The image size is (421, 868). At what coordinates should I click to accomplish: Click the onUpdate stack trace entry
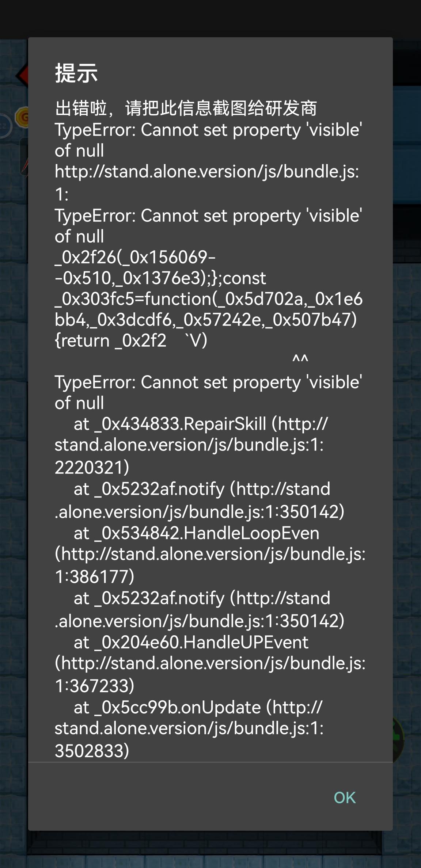189,729
